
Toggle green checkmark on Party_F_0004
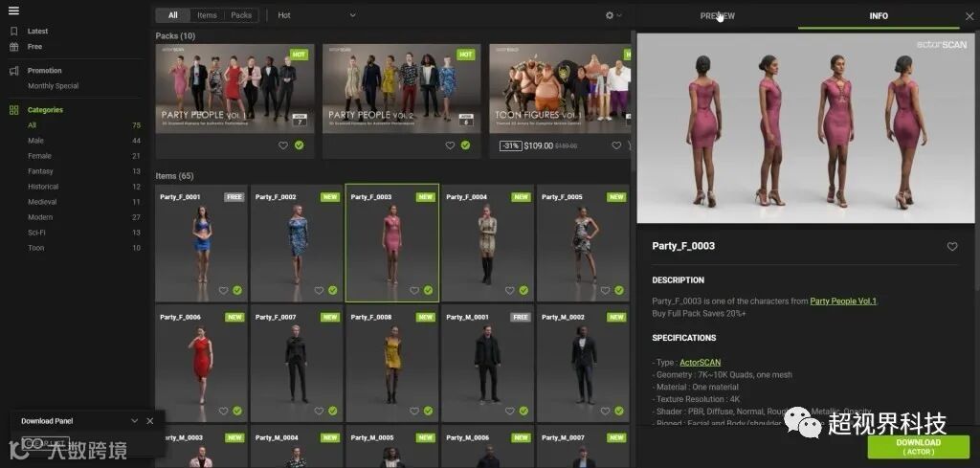[x=523, y=291]
